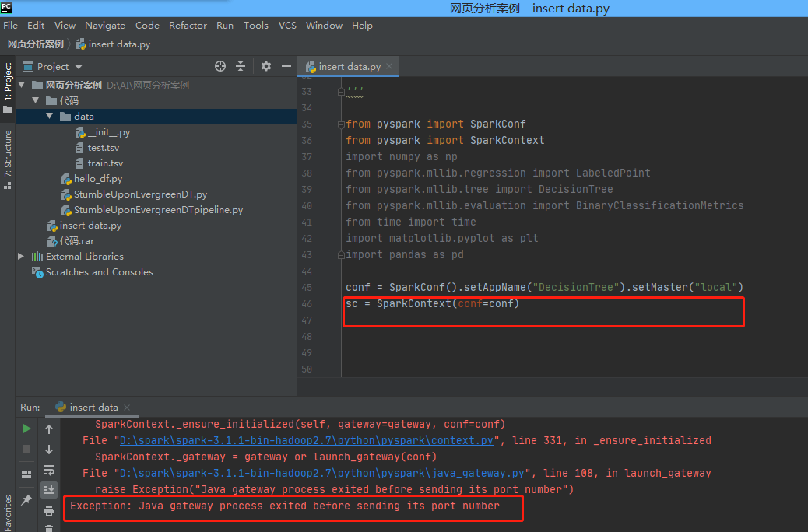808x532 pixels.
Task: Open the VCS menu
Action: point(287,25)
